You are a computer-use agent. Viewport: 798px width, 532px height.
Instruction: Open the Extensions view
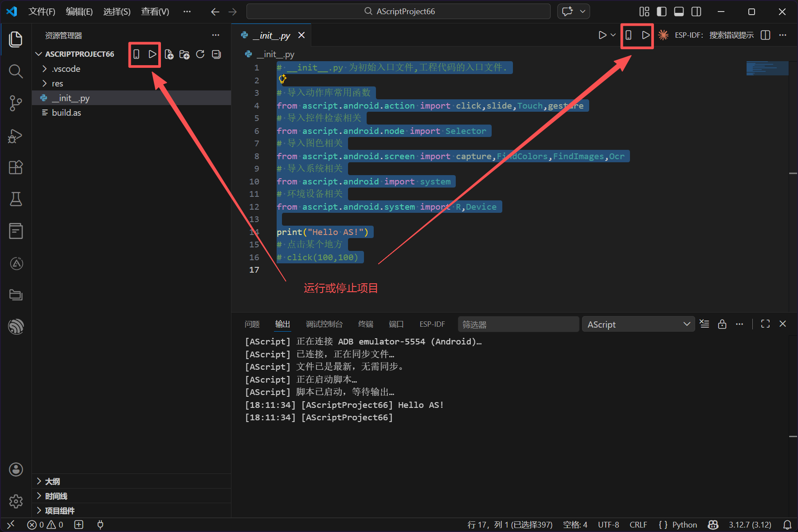(x=16, y=167)
